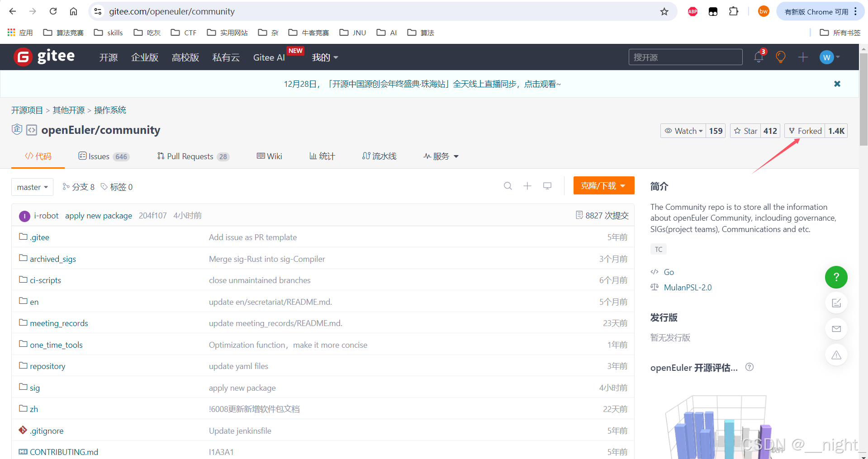Open the user avatar W menu
868x459 pixels.
pyautogui.click(x=830, y=57)
